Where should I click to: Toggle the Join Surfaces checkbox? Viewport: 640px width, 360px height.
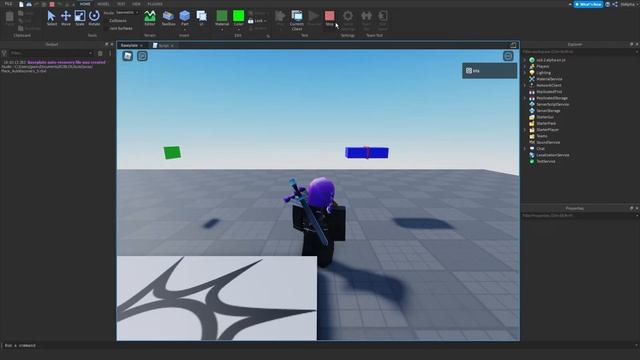tap(118, 28)
